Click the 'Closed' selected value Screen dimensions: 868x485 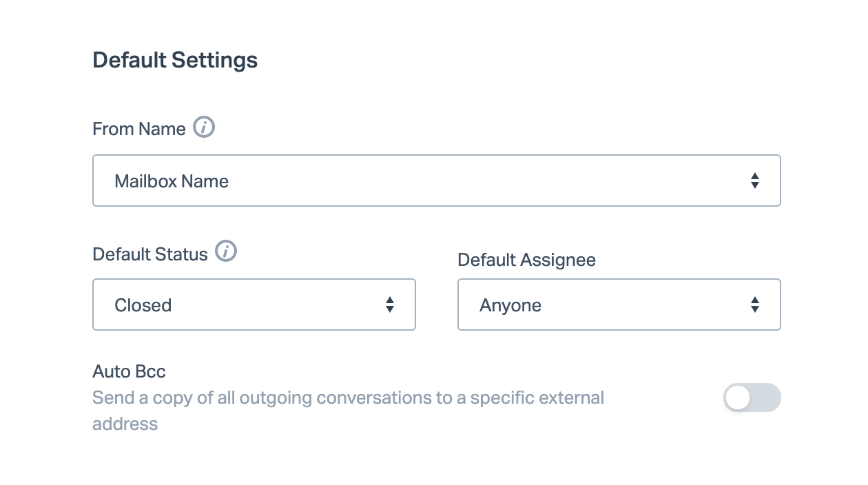tap(143, 305)
